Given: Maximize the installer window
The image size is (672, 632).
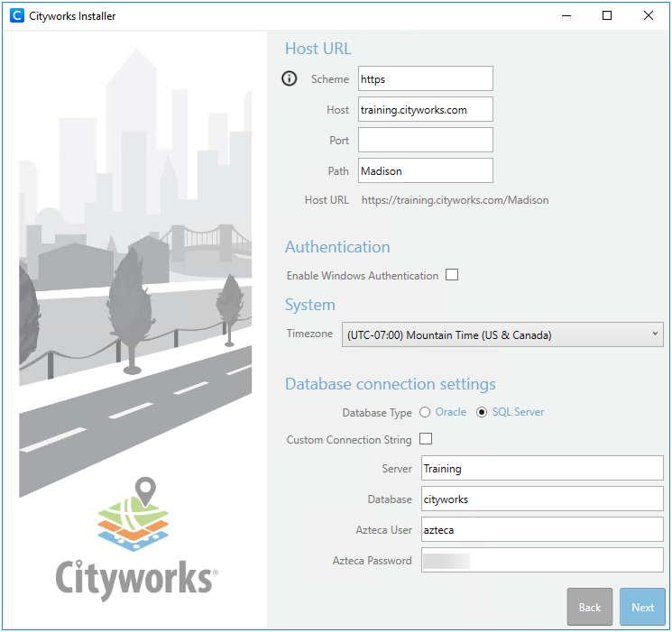Looking at the screenshot, I should 607,16.
